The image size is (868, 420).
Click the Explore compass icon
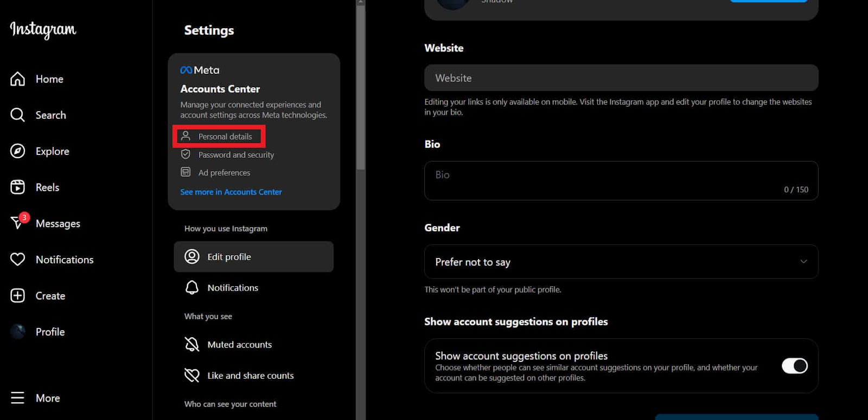[x=17, y=151]
